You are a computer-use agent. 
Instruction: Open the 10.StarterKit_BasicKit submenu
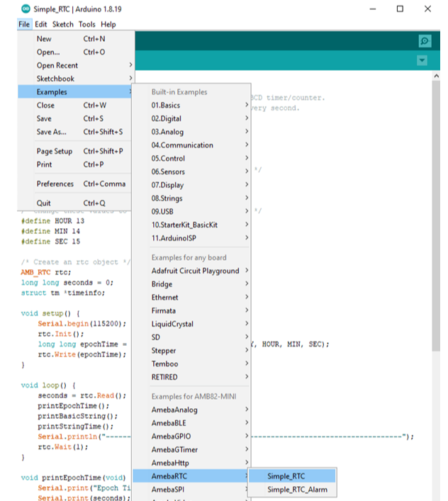[191, 225]
